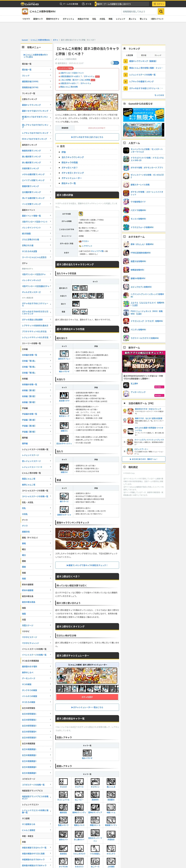Click もっとみる link under rankings
The width and height of the screenshot is (186, 868).
(x=159, y=95)
